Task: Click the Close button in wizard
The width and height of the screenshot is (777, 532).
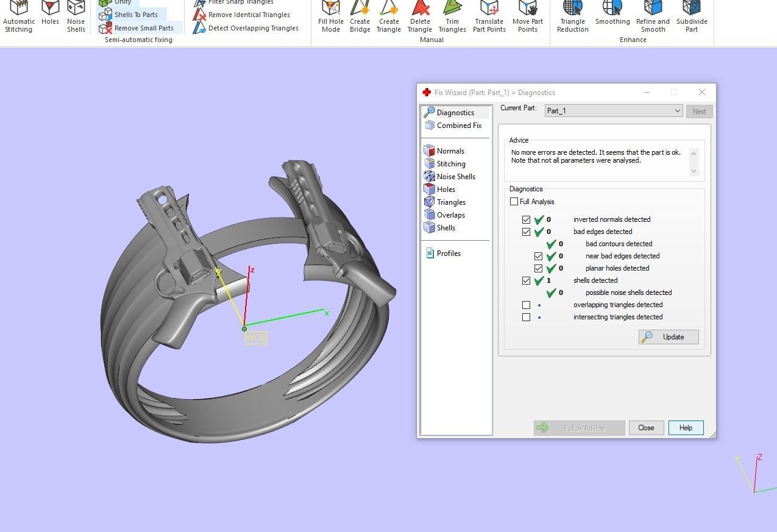Action: [x=646, y=428]
